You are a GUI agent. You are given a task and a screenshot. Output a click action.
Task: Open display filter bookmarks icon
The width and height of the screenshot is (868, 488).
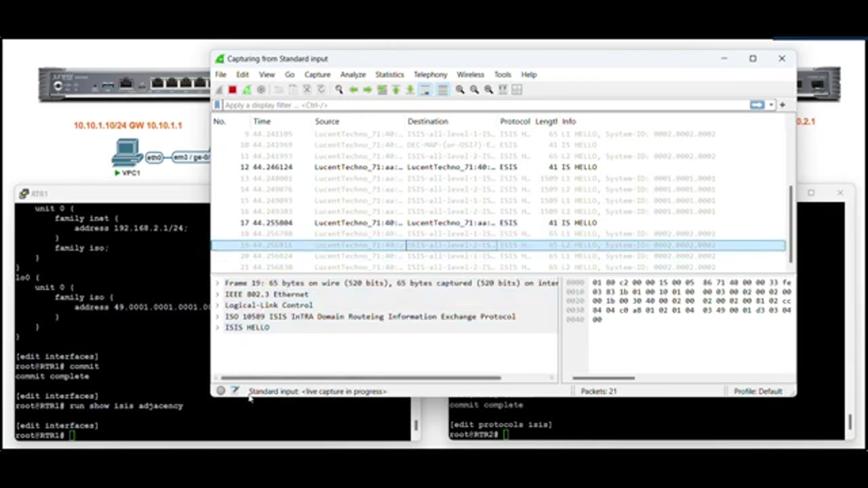pyautogui.click(x=218, y=105)
